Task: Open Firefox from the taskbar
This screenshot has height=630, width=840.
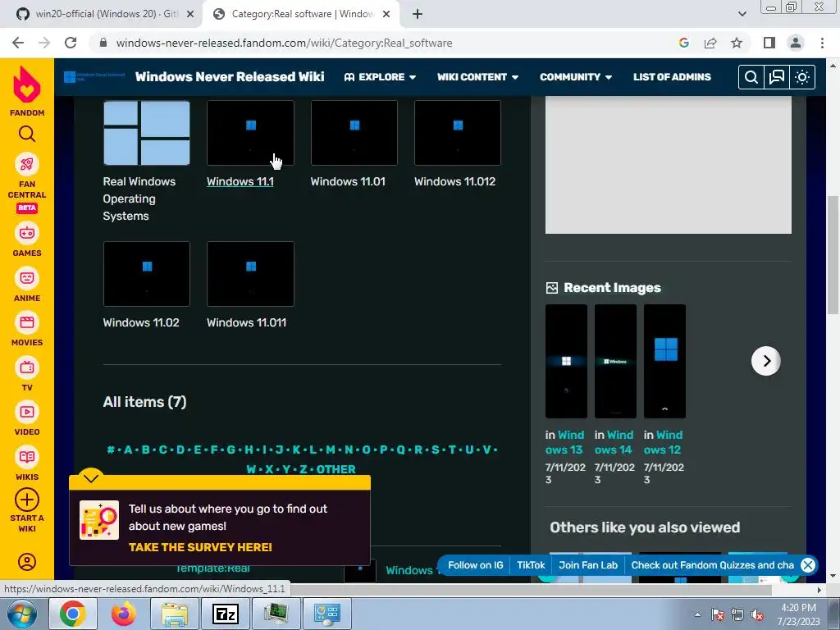Action: tap(124, 614)
